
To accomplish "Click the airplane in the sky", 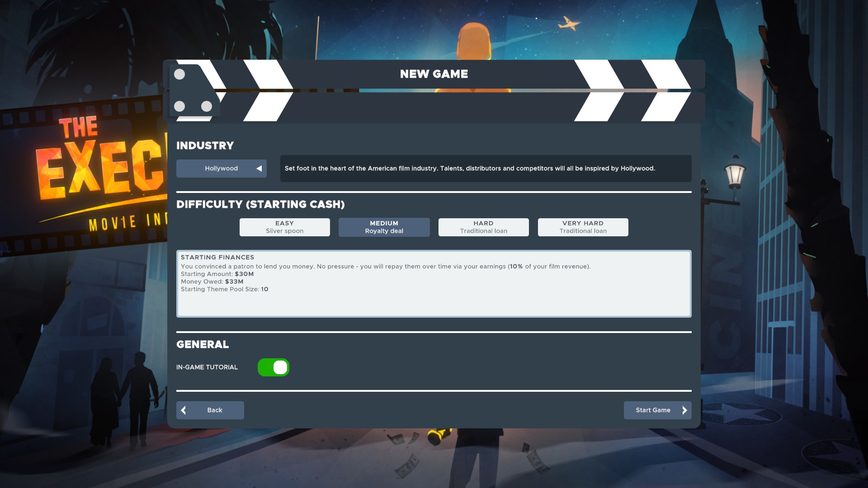I will [x=569, y=23].
